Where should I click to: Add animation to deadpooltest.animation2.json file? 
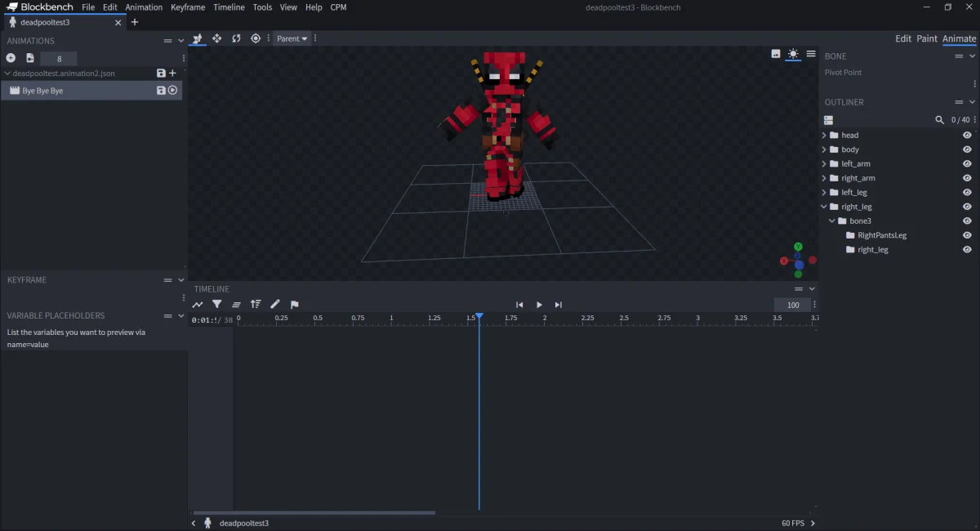click(x=172, y=74)
